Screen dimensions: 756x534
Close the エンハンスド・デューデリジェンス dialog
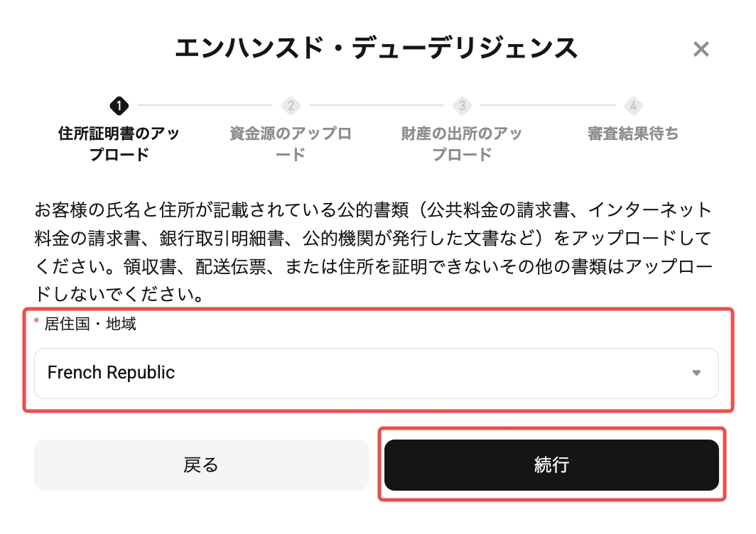click(701, 48)
